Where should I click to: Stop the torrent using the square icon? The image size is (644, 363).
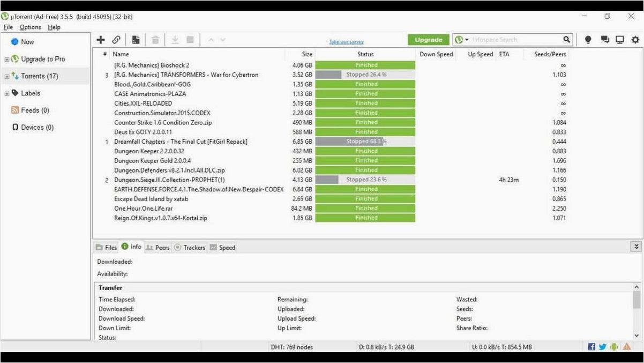tap(190, 40)
